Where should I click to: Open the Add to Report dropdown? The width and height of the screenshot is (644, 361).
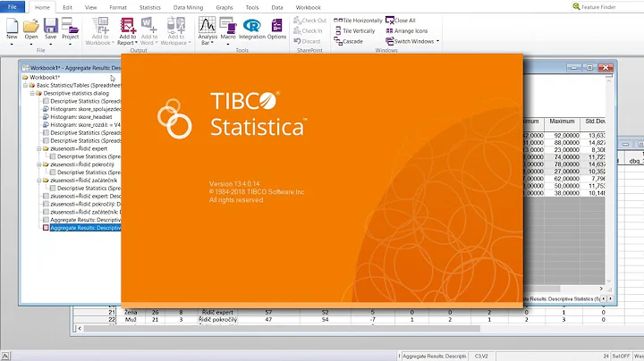coord(136,43)
